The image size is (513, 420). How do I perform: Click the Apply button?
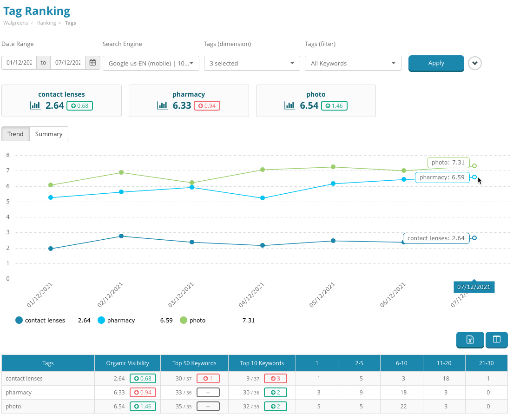(x=436, y=63)
